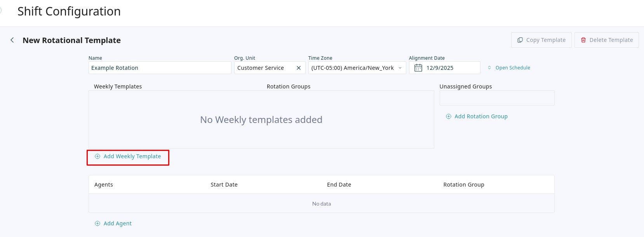Click the 12/9/2025 alignment date field
This screenshot has height=237, width=644.
(x=451, y=68)
